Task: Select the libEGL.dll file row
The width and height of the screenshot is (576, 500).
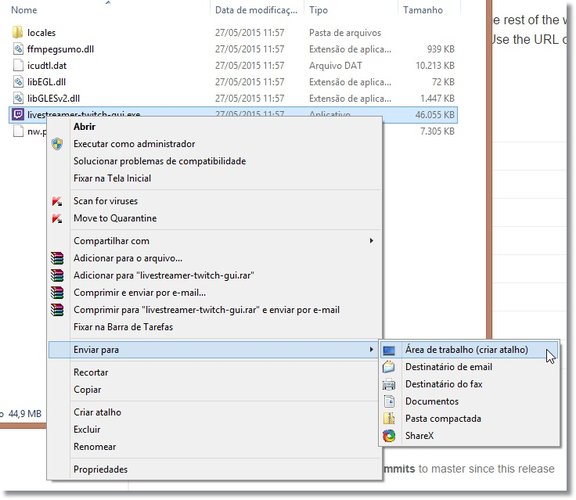Action: [233, 82]
